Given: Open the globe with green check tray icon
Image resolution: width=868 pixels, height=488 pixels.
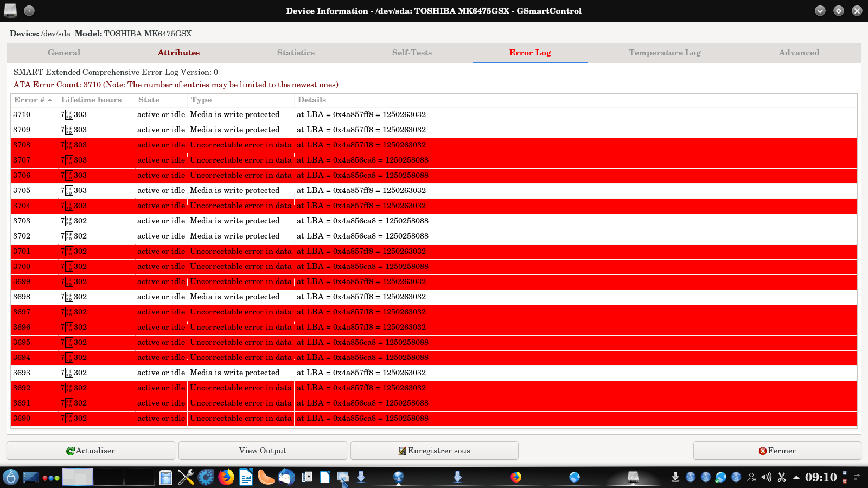Looking at the screenshot, I should coord(721,477).
